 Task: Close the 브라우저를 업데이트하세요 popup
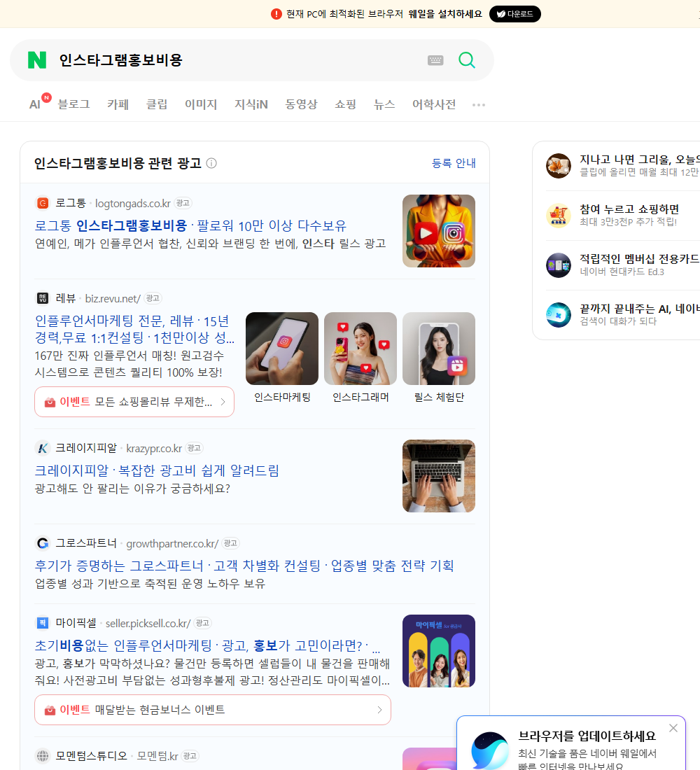click(673, 728)
